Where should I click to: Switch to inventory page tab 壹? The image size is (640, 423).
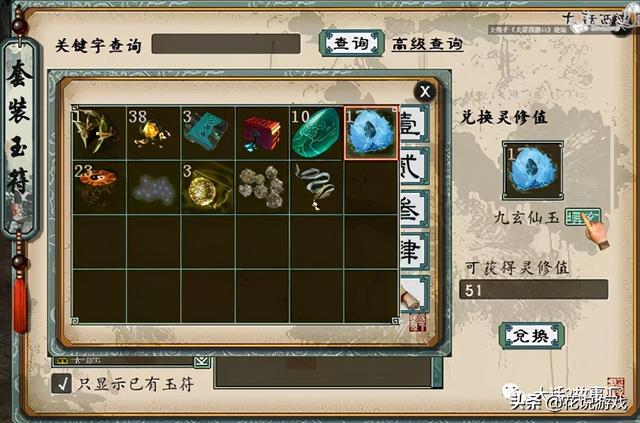pos(414,124)
